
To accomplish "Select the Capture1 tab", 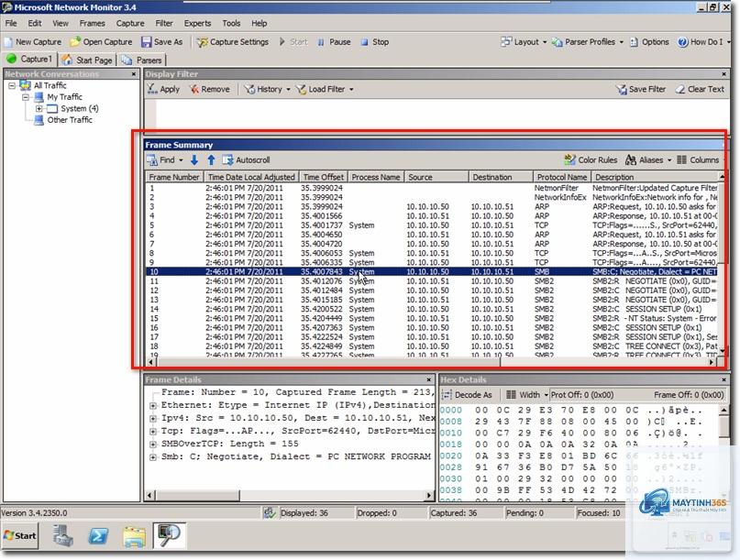I will point(29,59).
